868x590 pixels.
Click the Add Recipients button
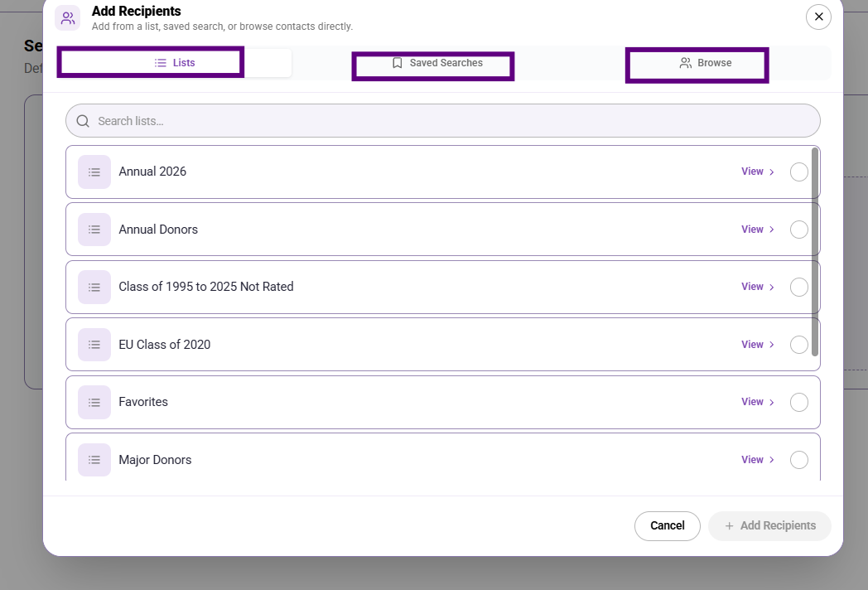(x=769, y=525)
